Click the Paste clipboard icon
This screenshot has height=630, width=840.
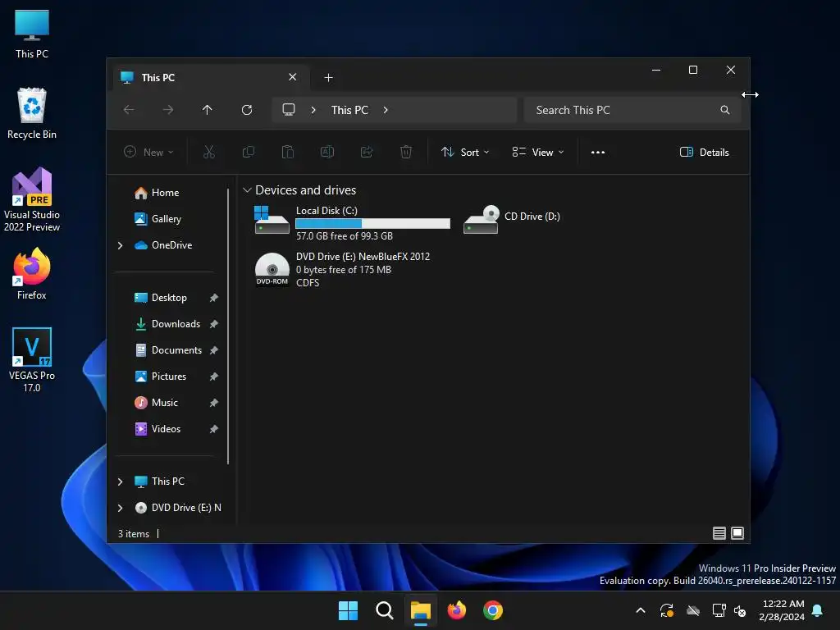coord(288,152)
